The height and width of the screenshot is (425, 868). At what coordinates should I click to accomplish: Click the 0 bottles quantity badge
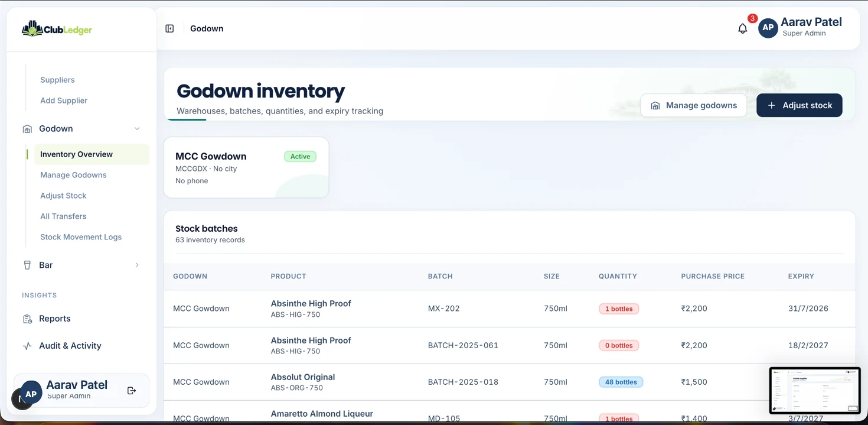click(x=619, y=345)
